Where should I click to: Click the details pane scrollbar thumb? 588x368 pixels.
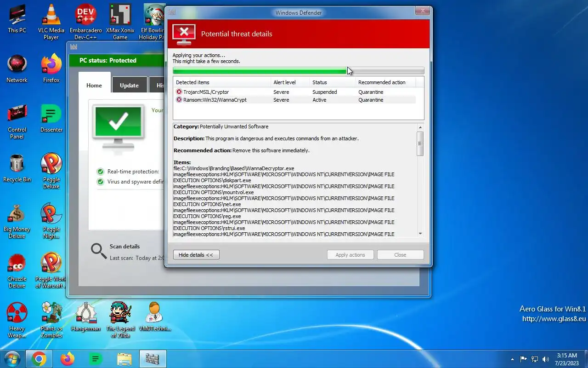point(420,144)
